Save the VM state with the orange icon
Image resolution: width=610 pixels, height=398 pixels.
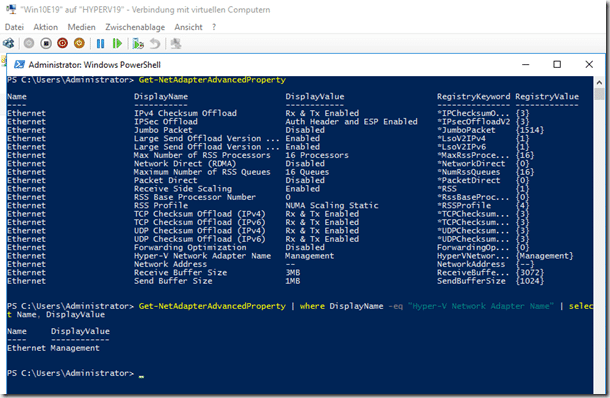point(79,43)
